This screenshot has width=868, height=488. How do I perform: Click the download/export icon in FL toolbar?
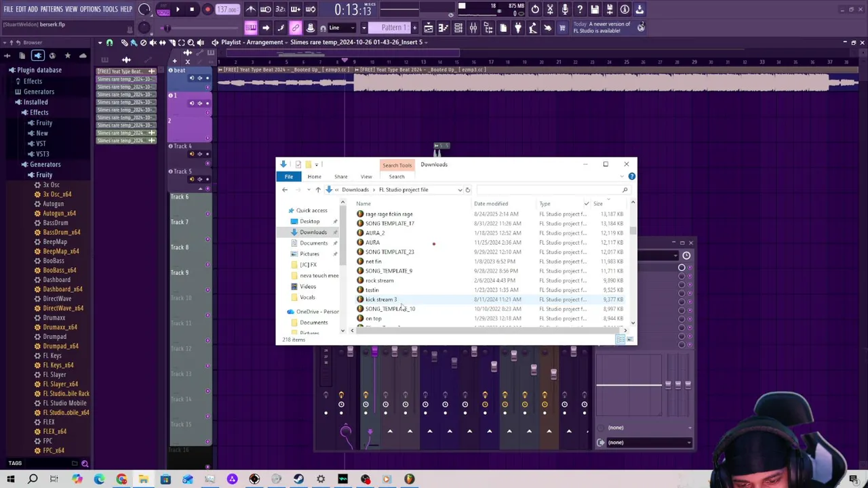pyautogui.click(x=639, y=9)
